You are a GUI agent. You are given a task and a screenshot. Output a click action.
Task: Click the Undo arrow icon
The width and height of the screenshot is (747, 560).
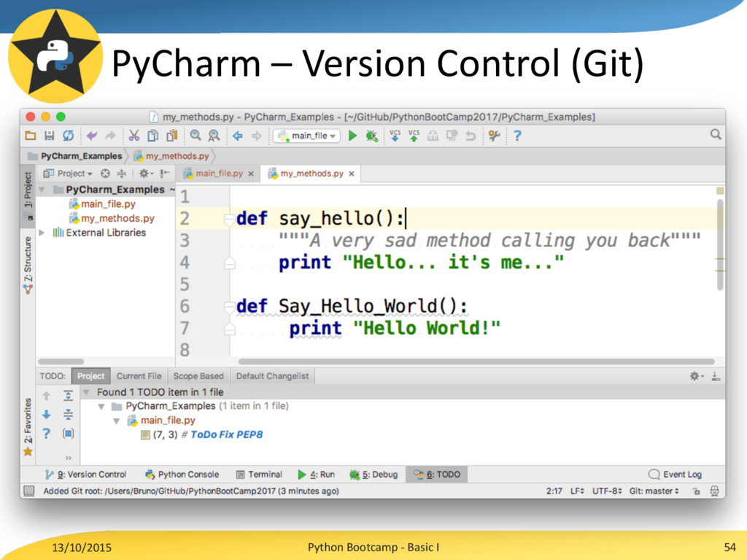(x=91, y=136)
